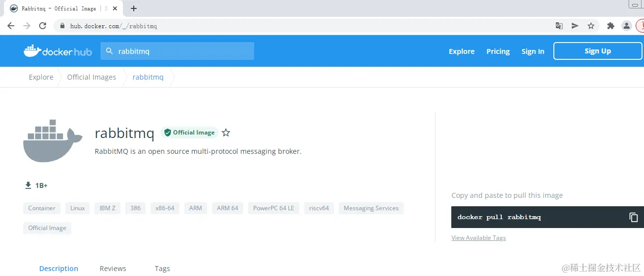
Task: Click the Sign Up button
Action: [597, 51]
